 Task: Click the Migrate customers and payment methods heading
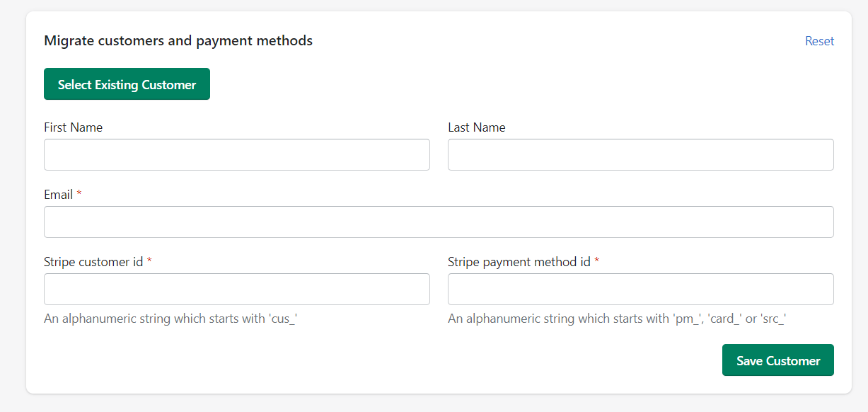178,40
